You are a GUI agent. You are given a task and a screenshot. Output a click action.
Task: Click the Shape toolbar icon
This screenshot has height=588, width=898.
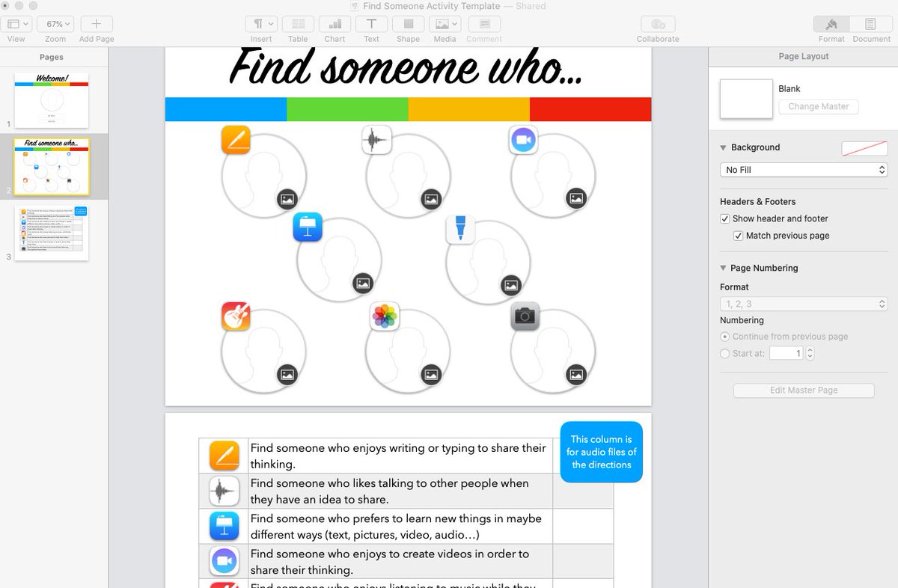(x=408, y=24)
